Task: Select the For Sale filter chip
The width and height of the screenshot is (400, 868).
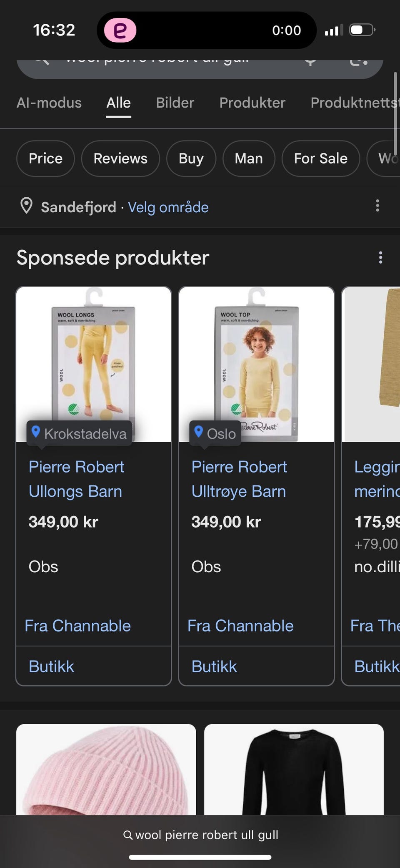Action: 321,159
